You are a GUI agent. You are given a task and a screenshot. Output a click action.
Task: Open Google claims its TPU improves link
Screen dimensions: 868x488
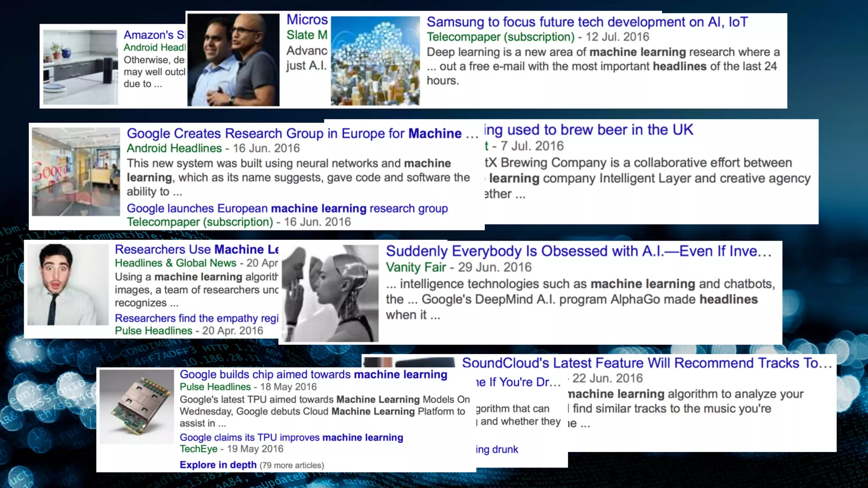291,438
